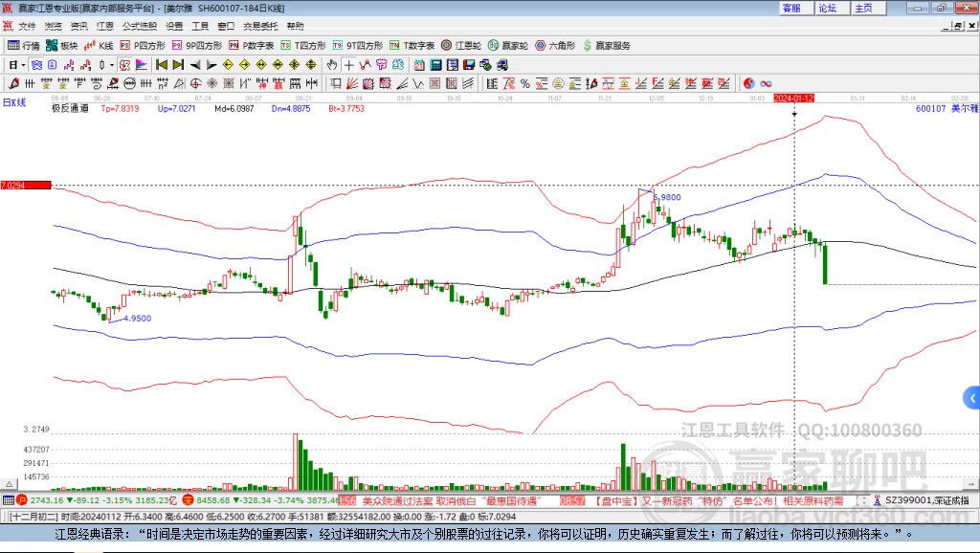
Task: Toggle the colorful flag indicator button
Action: 142,65
